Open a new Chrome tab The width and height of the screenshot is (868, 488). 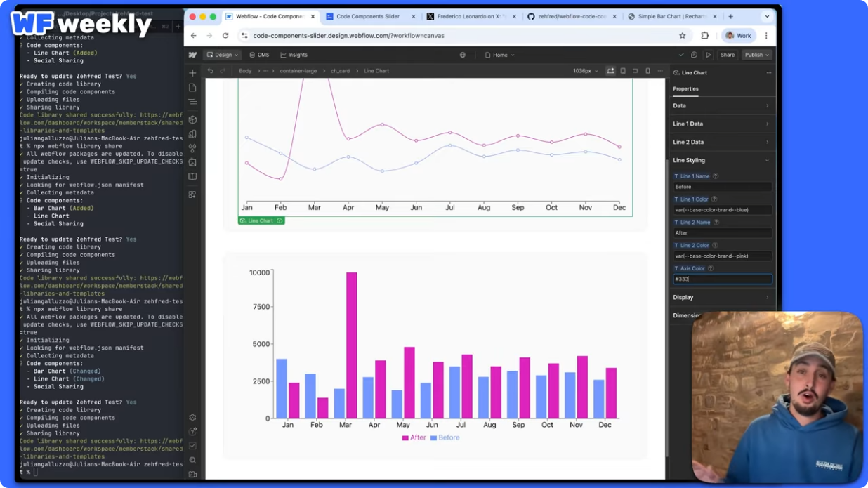point(731,17)
